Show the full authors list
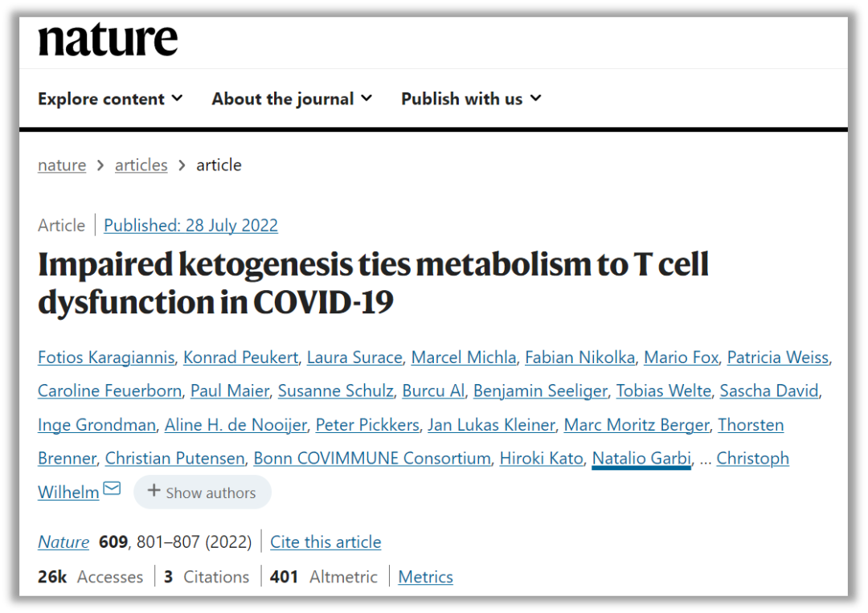The height and width of the screenshot is (613, 868). pos(202,492)
